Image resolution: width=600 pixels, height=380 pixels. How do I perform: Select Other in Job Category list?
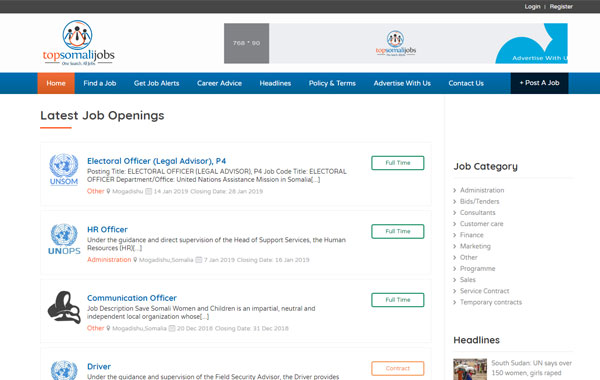pyautogui.click(x=468, y=257)
